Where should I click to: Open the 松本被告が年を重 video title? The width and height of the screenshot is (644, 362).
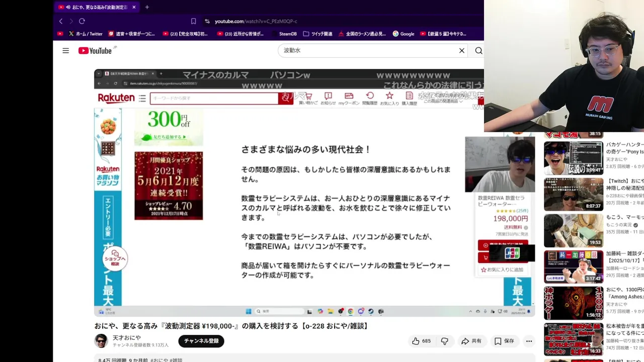click(x=625, y=329)
